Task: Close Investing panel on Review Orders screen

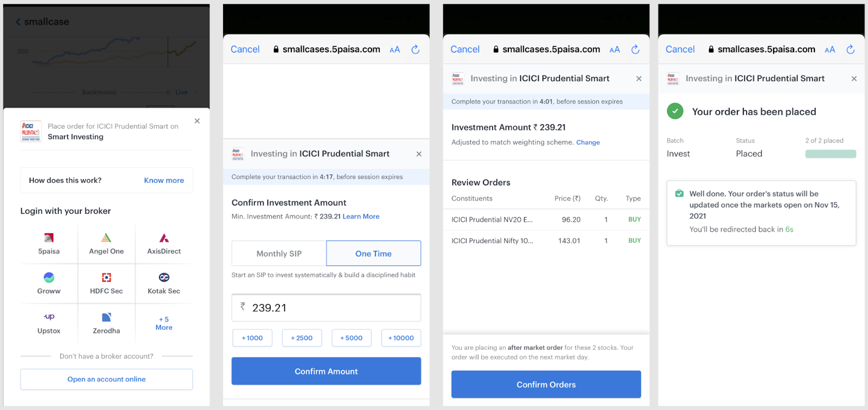Action: click(x=639, y=79)
